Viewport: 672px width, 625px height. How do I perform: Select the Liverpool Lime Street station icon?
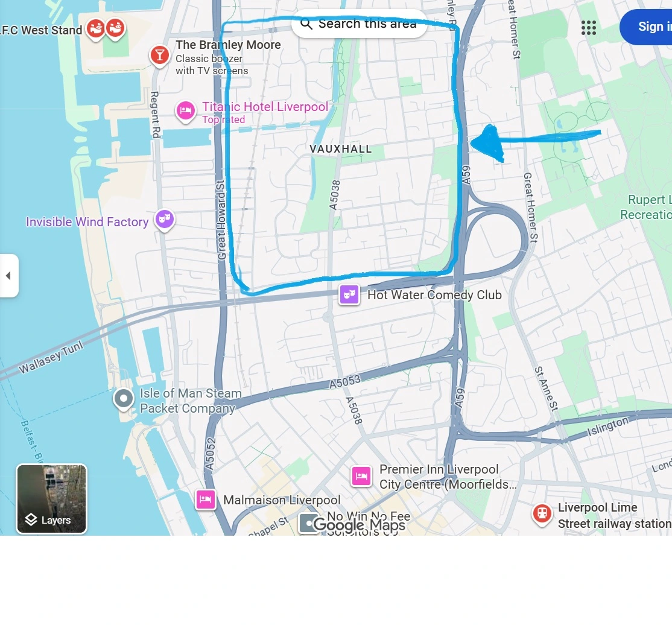coord(542,514)
